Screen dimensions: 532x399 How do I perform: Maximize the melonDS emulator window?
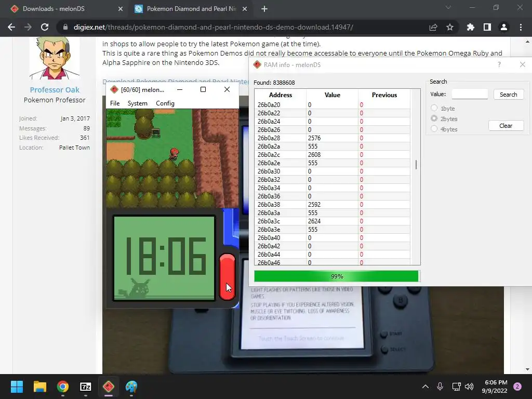tap(203, 89)
